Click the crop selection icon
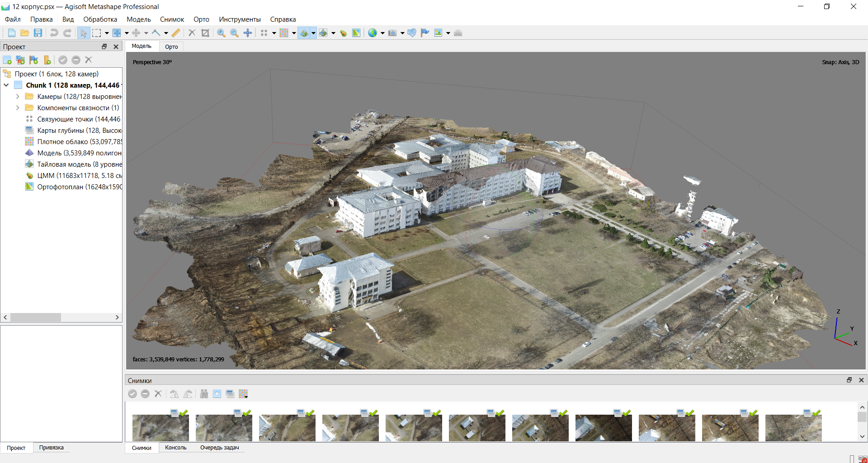868x463 pixels. pos(205,33)
